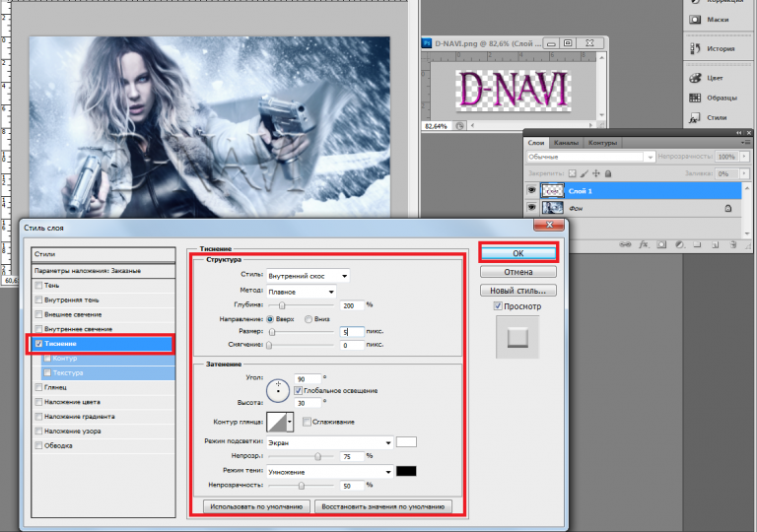Click lock transparent pixels icon in Layers panel

572,173
